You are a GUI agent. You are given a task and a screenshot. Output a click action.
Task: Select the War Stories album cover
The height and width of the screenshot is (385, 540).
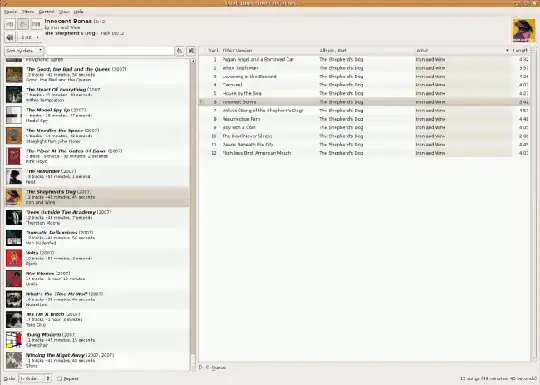click(x=14, y=279)
